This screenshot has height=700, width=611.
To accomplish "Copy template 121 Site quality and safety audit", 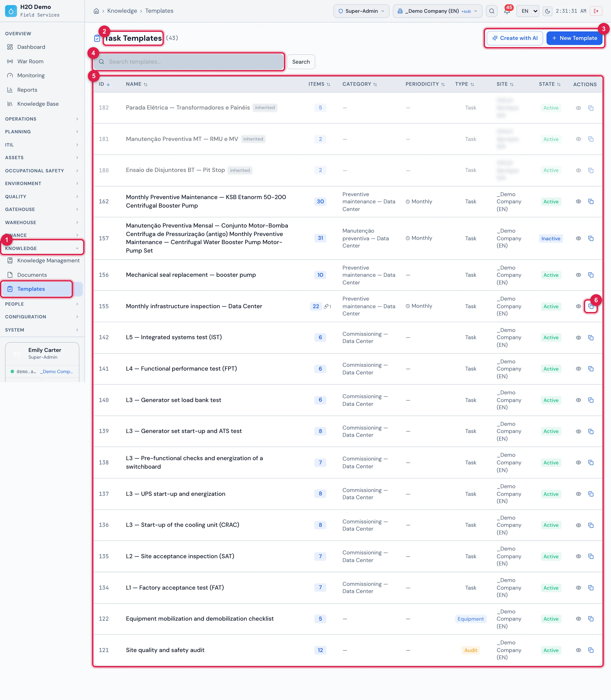I will (x=591, y=650).
